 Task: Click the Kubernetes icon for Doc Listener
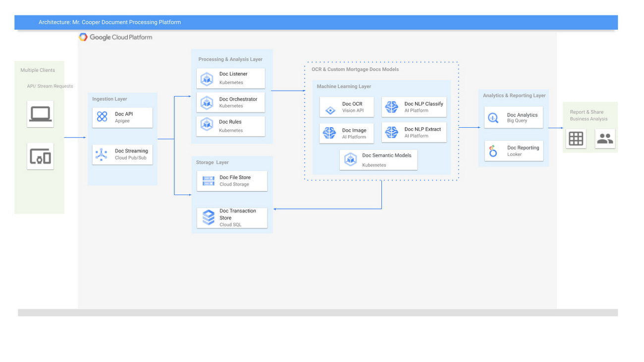pos(207,78)
